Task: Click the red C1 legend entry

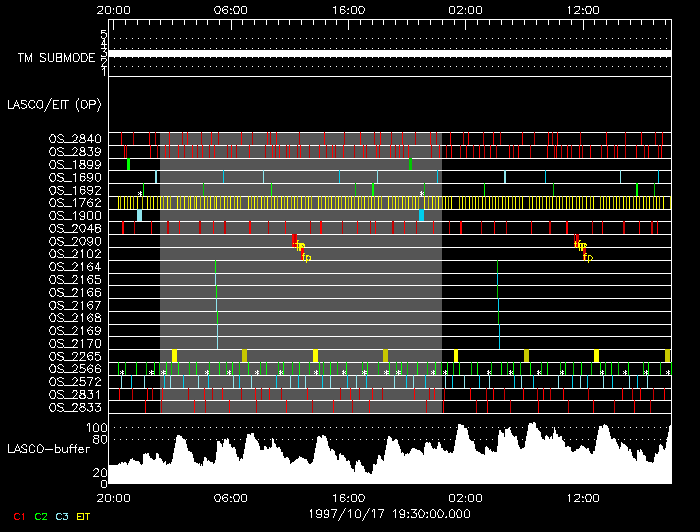Action: (x=17, y=516)
